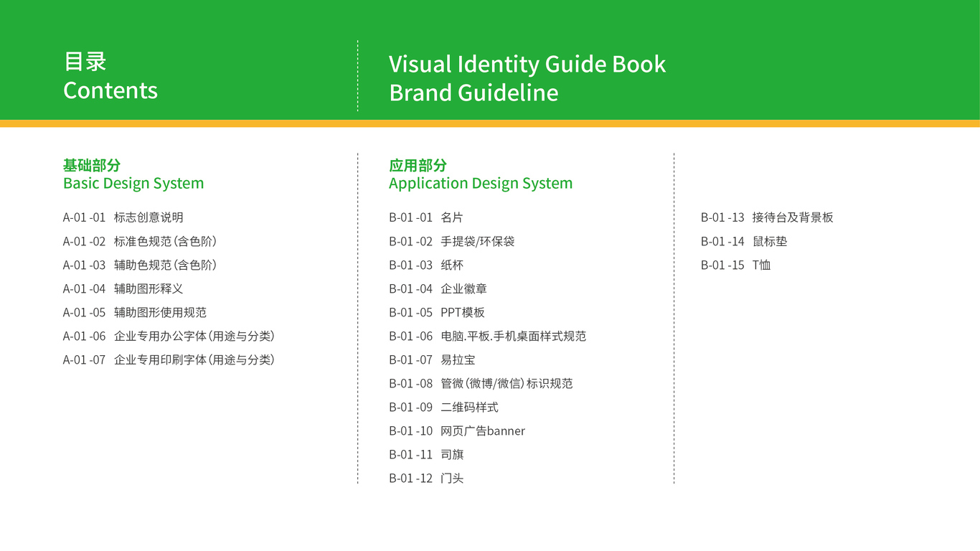Go to B-01-01 名片
The width and height of the screenshot is (980, 551).
click(x=426, y=217)
